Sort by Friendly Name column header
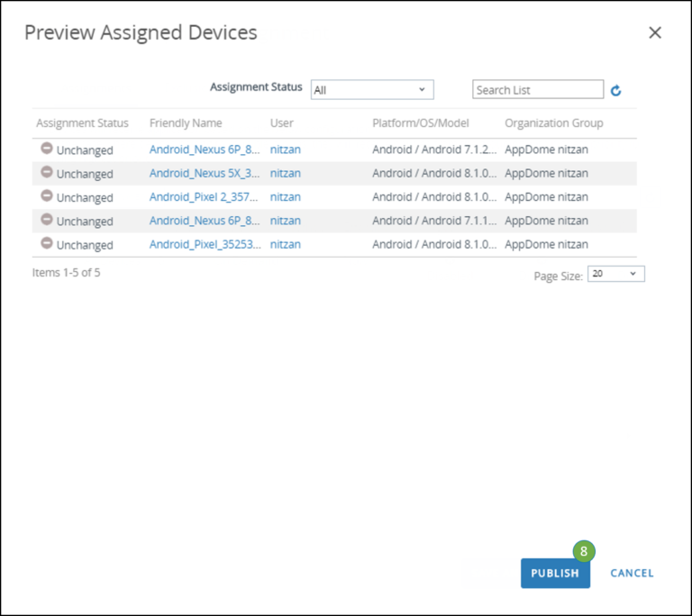Screen dimensions: 692x616 click(x=186, y=123)
